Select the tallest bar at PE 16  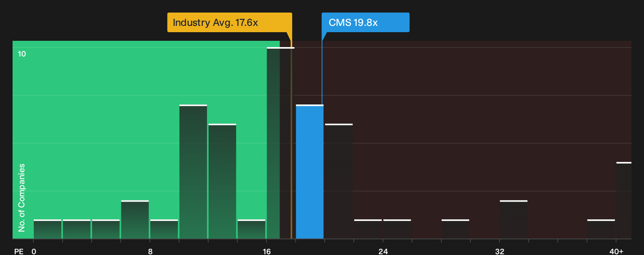pos(280,143)
